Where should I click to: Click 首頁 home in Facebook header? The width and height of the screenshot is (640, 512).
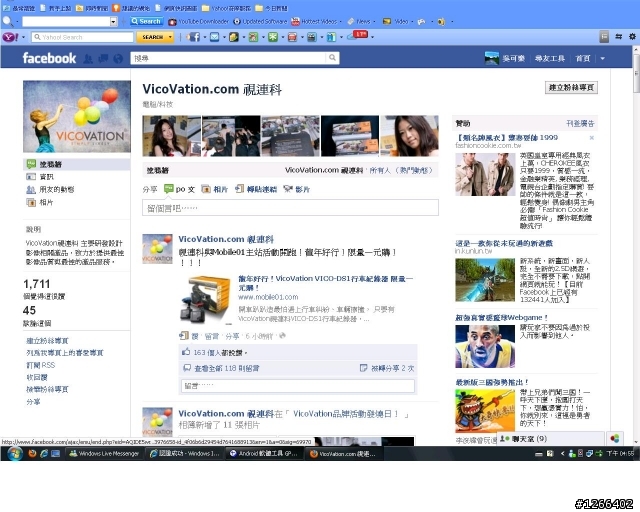(x=583, y=58)
